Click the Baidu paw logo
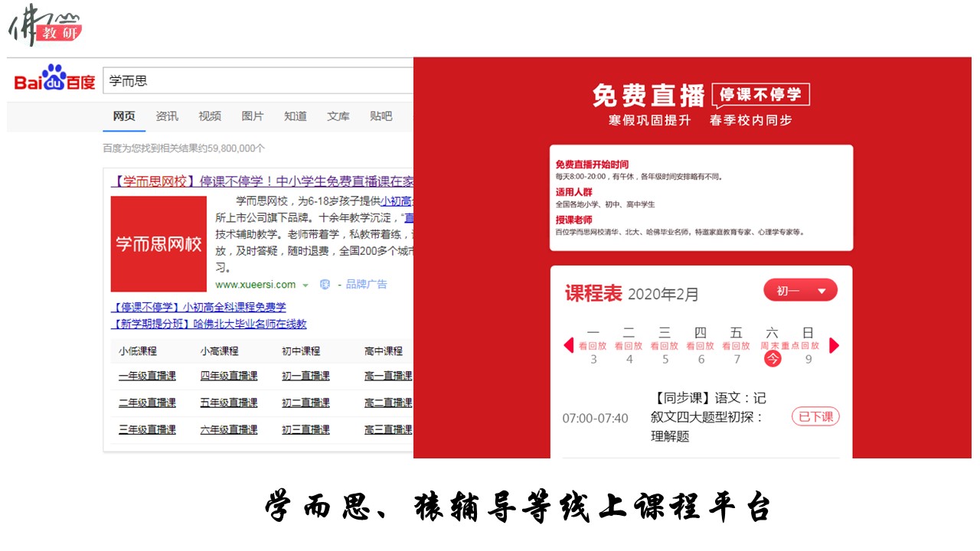Screen dimensions: 980x551 click(x=55, y=78)
